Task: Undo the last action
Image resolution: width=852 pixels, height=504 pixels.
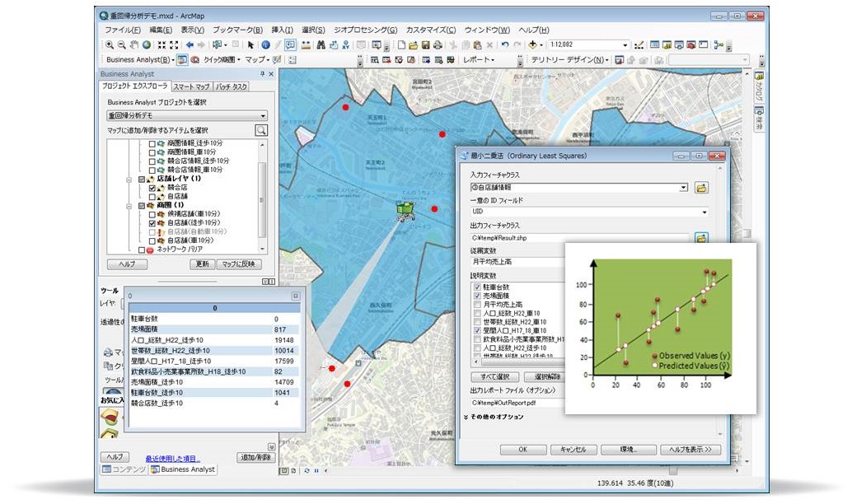Action: coord(505,45)
